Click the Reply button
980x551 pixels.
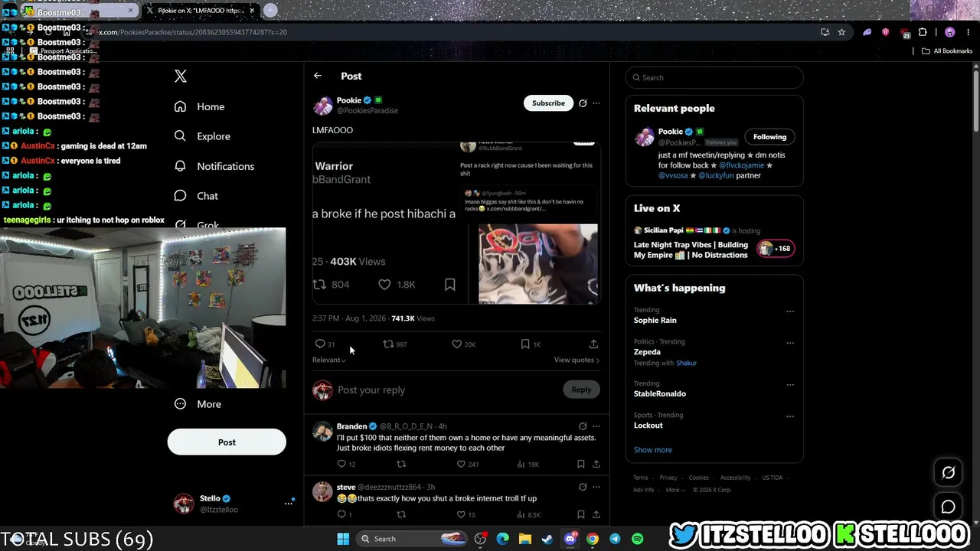pyautogui.click(x=581, y=390)
